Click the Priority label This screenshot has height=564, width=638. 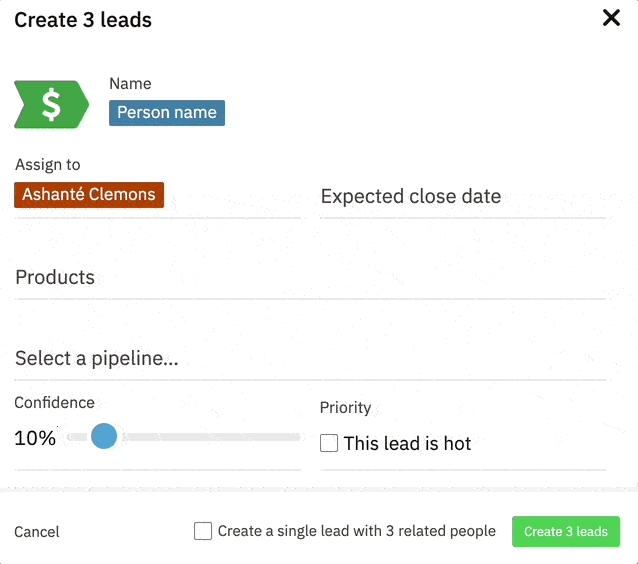[x=345, y=408]
